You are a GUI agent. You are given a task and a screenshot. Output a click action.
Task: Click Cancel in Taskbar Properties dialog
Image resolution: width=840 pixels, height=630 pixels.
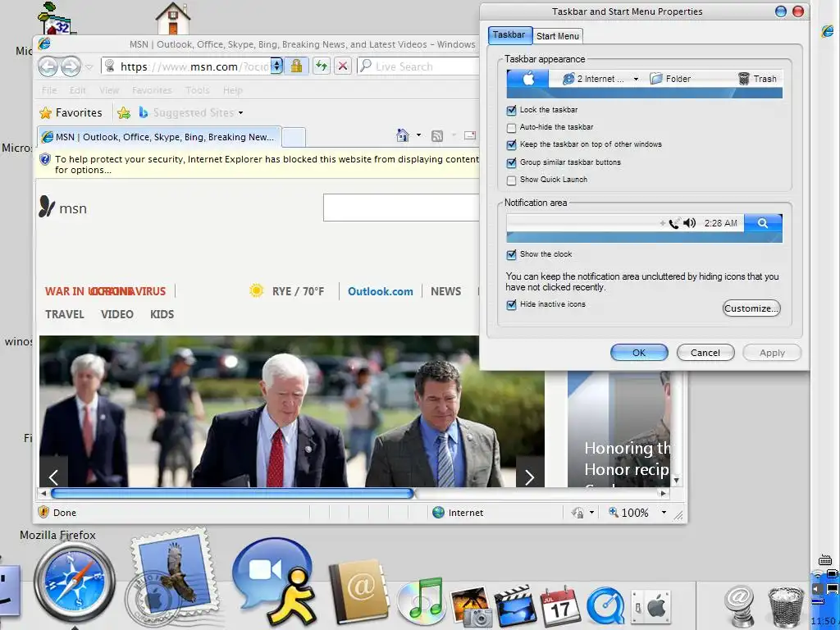pos(705,353)
